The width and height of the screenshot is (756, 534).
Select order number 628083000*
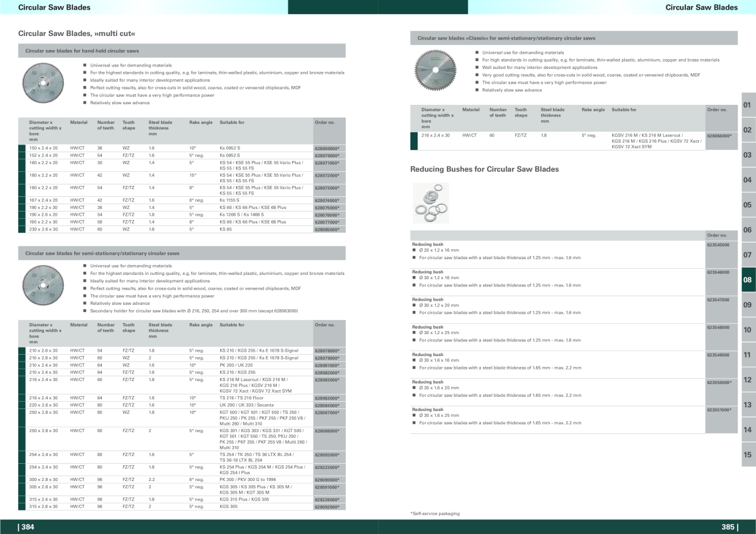tap(327, 380)
